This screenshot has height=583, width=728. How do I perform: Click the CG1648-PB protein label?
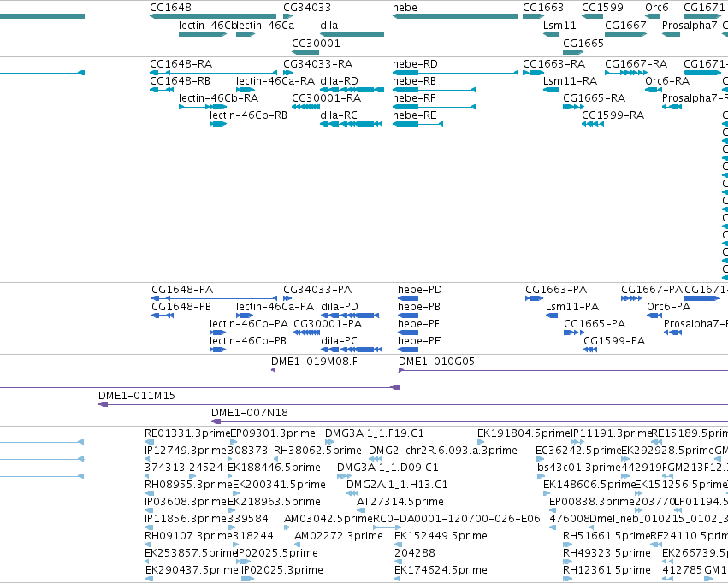pyautogui.click(x=181, y=307)
